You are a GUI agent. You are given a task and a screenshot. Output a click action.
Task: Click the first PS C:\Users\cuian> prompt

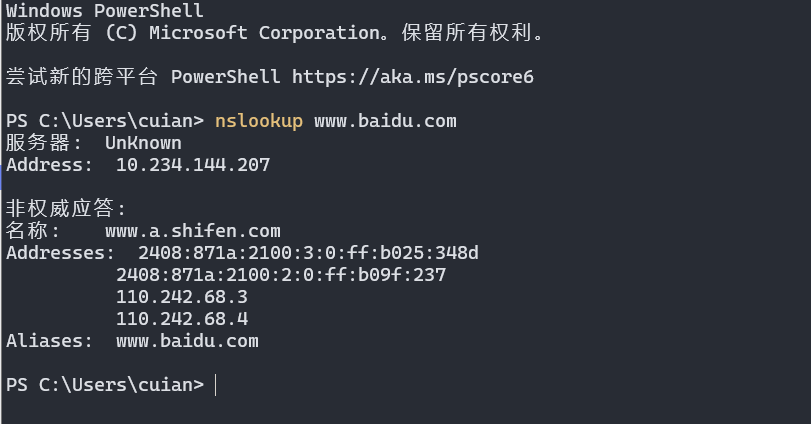coord(105,121)
